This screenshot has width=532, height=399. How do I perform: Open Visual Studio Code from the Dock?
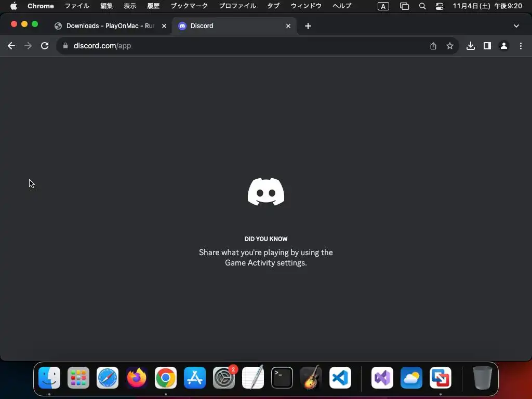340,378
